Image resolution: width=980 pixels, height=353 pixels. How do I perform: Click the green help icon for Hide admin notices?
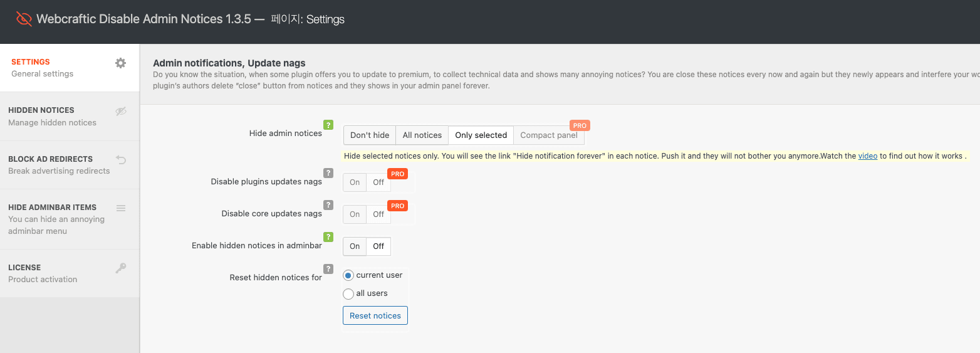tap(328, 125)
